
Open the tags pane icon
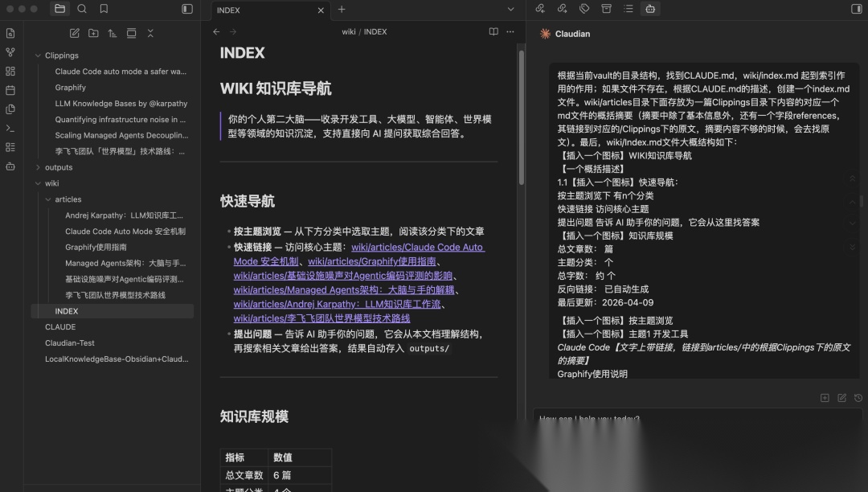tap(584, 9)
